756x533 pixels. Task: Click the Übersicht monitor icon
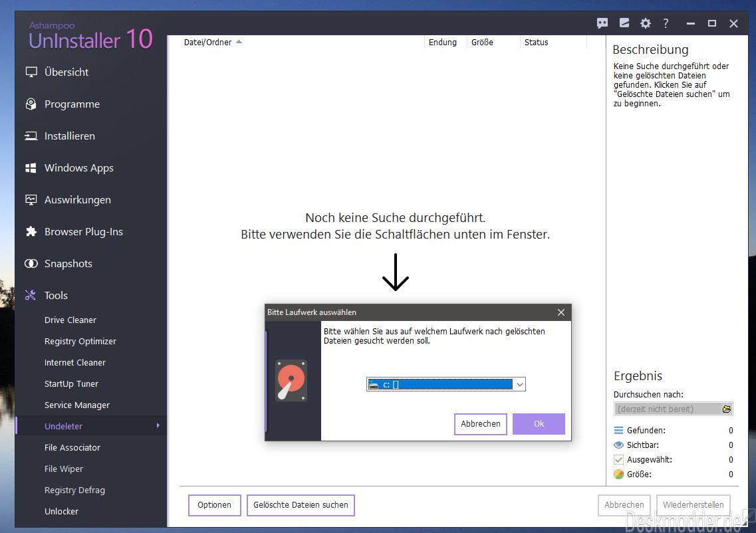coord(31,72)
